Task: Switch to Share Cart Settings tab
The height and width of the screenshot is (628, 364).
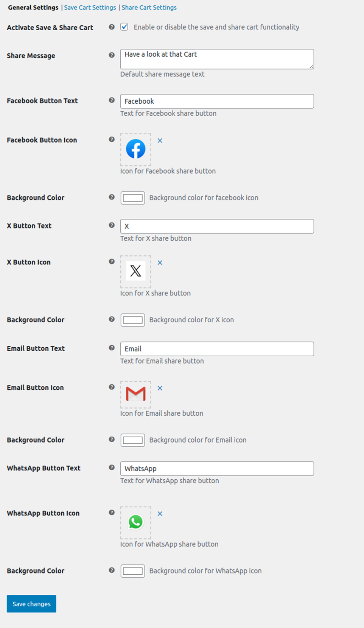Action: point(149,8)
